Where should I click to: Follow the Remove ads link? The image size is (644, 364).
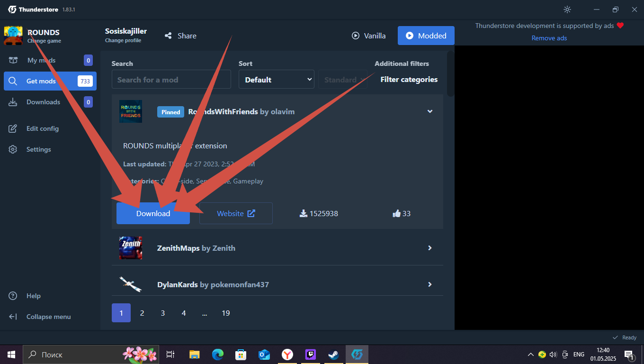pyautogui.click(x=549, y=38)
